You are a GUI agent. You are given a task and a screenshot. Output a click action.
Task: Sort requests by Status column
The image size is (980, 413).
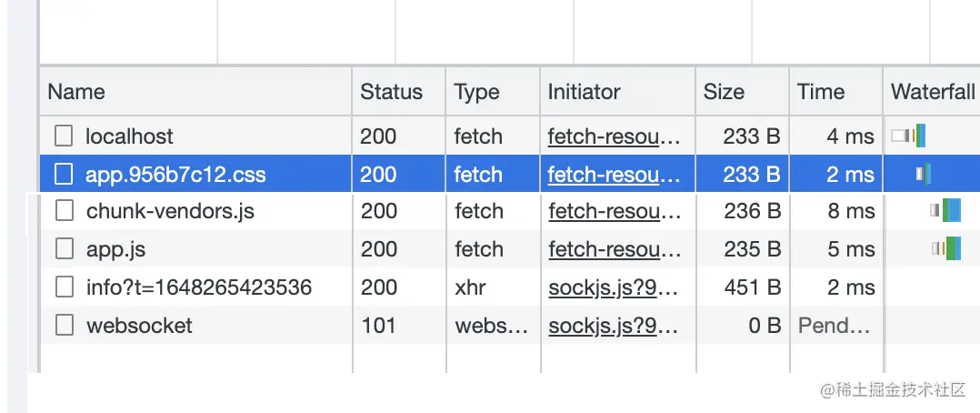click(x=391, y=92)
